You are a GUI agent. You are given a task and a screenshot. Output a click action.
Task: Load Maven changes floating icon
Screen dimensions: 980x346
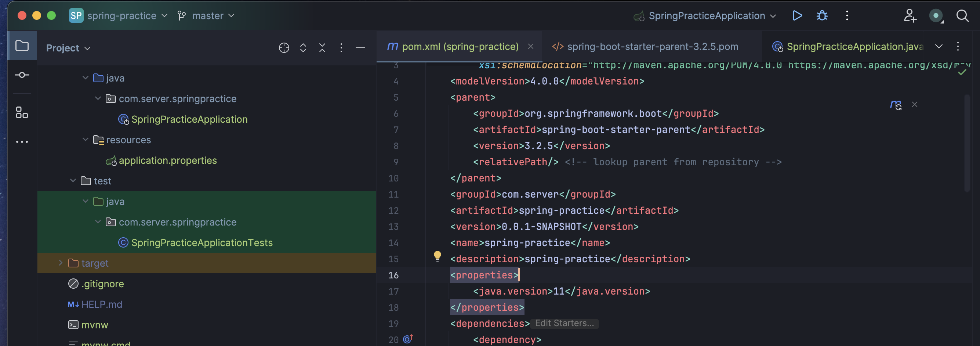[896, 105]
